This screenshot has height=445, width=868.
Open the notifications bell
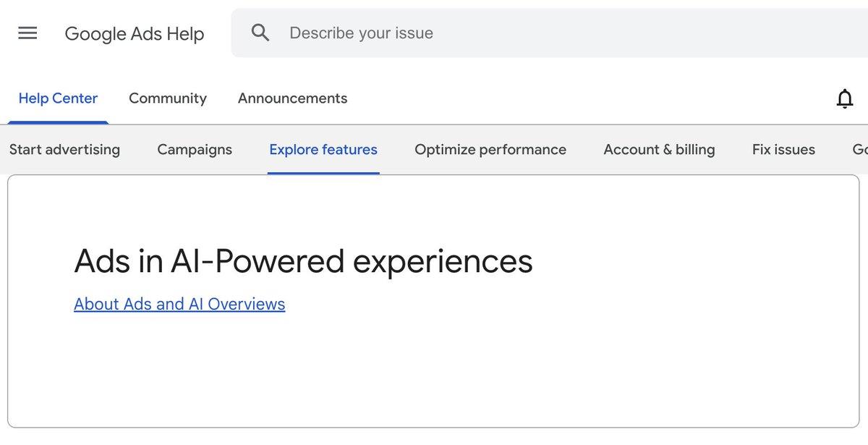point(844,99)
